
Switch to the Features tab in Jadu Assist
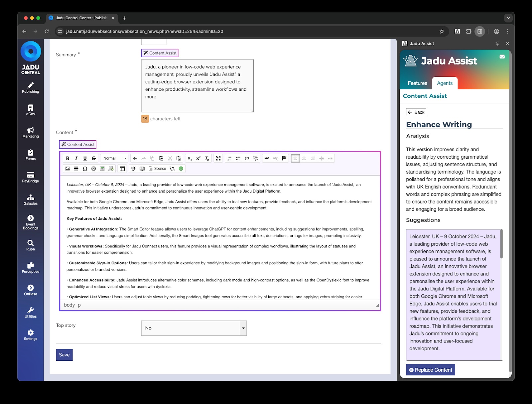417,83
